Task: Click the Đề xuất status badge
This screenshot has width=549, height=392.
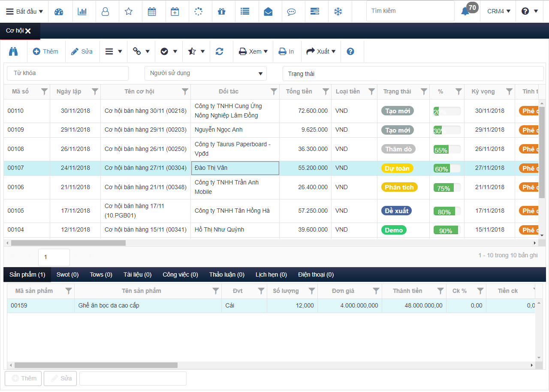Action: pos(396,211)
